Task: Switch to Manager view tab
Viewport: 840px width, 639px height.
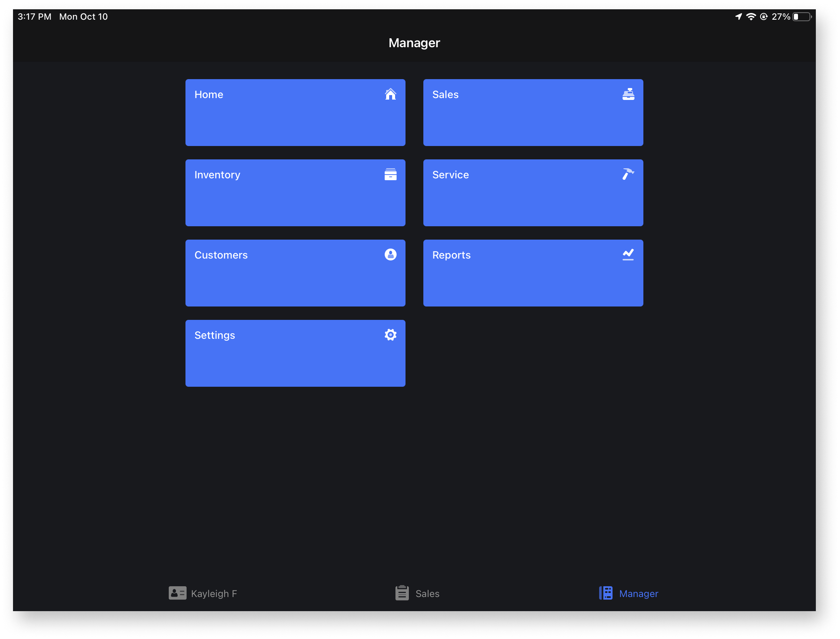Action: pos(628,593)
